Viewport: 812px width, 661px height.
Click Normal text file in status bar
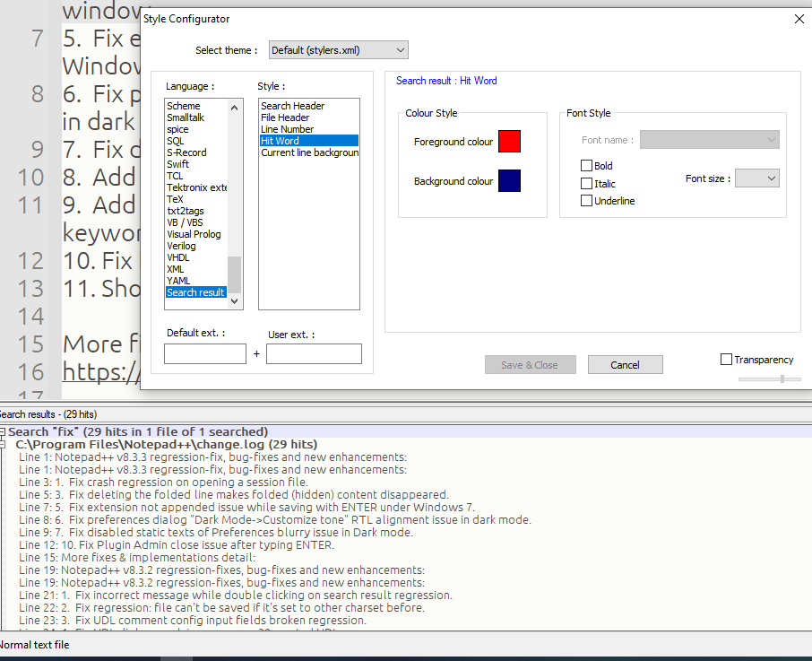pyautogui.click(x=34, y=645)
